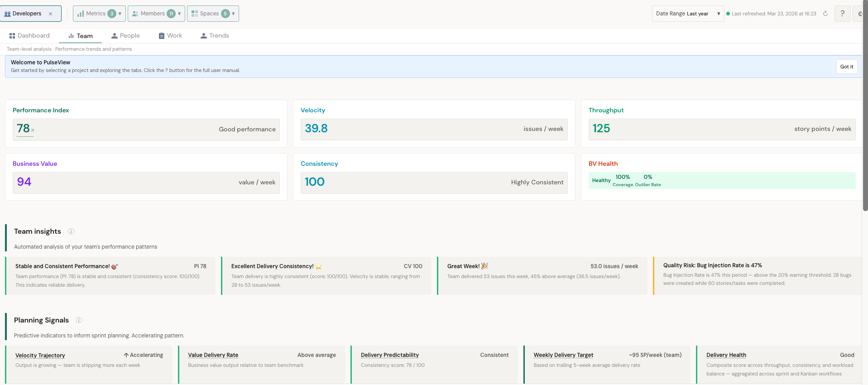Click the Performance Index value 78
868x385 pixels.
click(x=23, y=129)
